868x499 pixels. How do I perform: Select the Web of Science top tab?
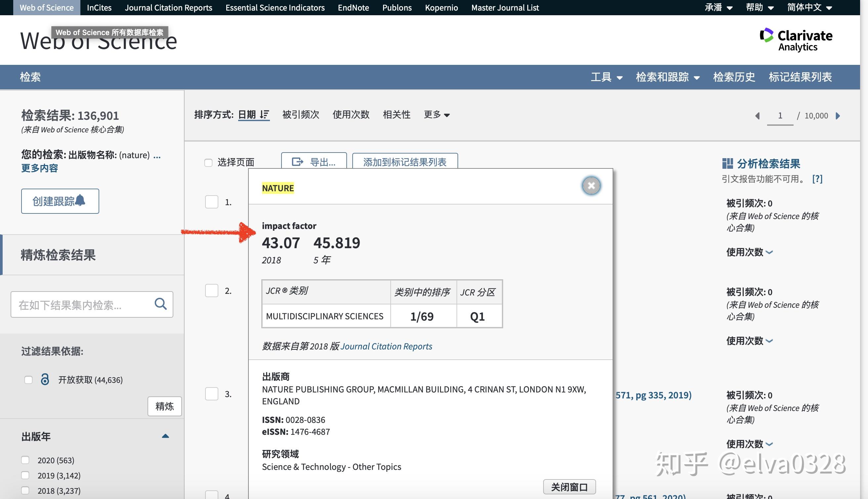[x=47, y=8]
